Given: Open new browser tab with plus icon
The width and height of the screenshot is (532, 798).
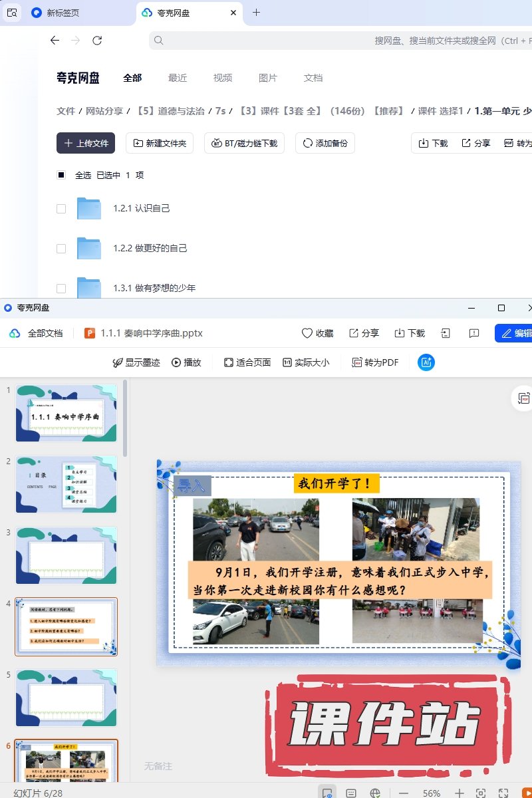Looking at the screenshot, I should pos(256,13).
